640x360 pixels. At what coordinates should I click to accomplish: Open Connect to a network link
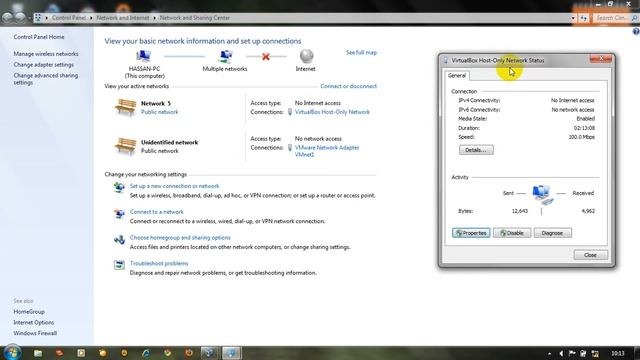pyautogui.click(x=157, y=212)
